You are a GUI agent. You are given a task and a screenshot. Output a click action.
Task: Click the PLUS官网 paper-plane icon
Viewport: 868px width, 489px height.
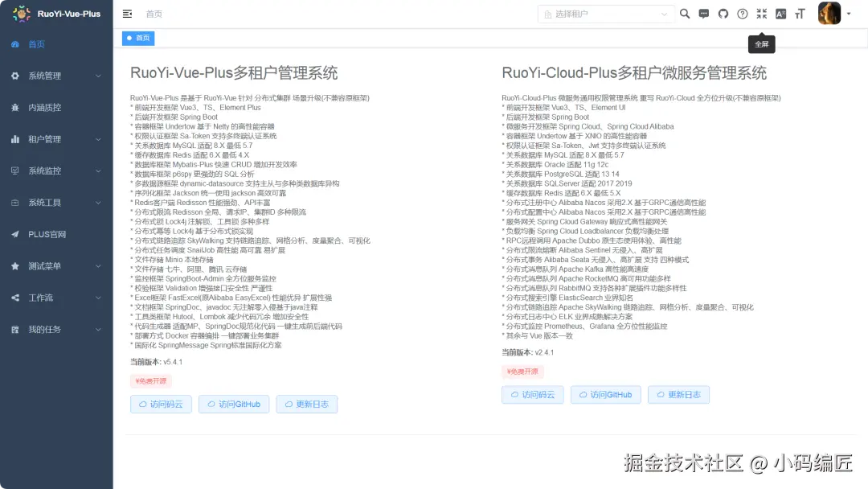pos(15,234)
